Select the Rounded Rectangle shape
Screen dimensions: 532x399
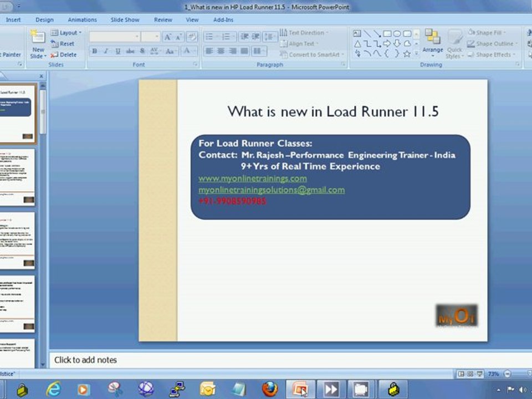407,33
